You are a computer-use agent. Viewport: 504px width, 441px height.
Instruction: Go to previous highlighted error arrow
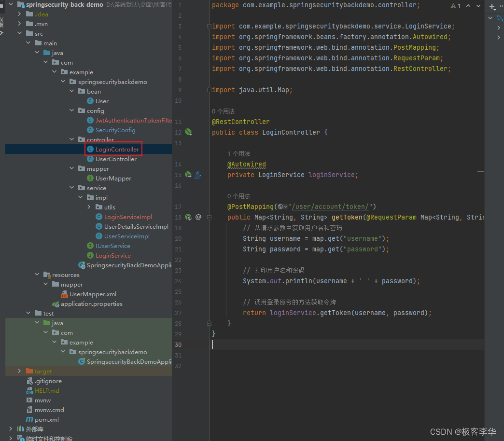(x=468, y=6)
